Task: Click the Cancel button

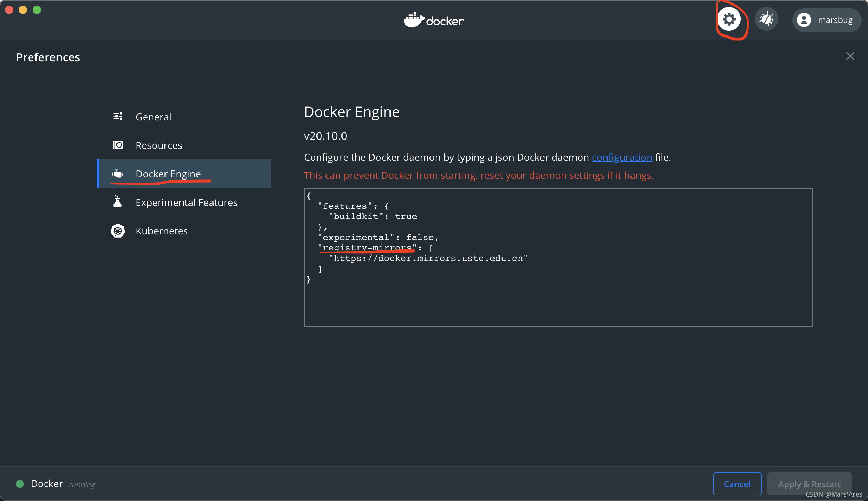Action: tap(737, 484)
